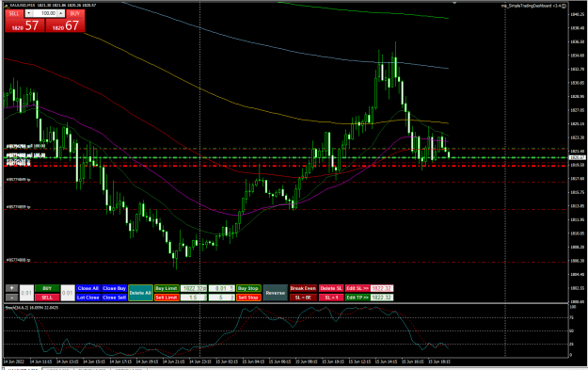
Task: Click the mp_SimpleTradingDashboard expert advisor label
Action: [x=532, y=6]
